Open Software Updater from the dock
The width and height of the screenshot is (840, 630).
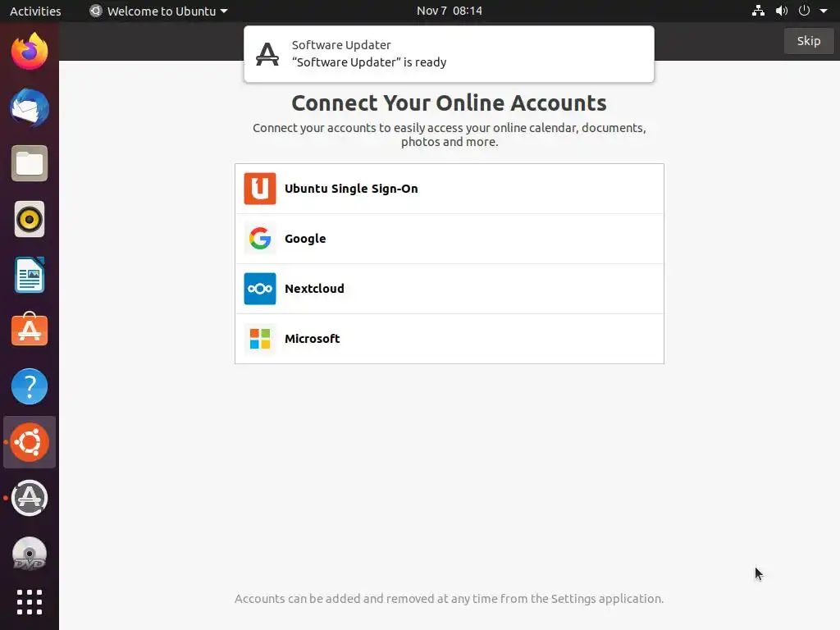30,498
